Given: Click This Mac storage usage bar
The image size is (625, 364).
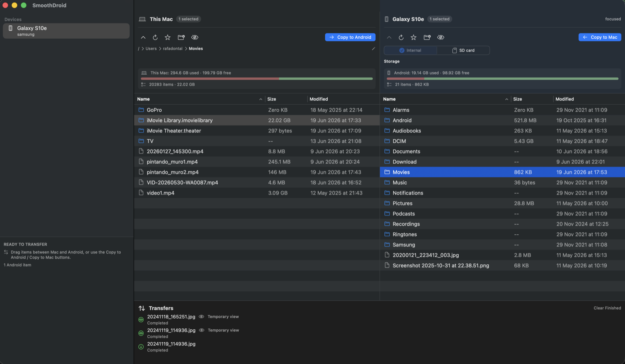Looking at the screenshot, I should 257,79.
